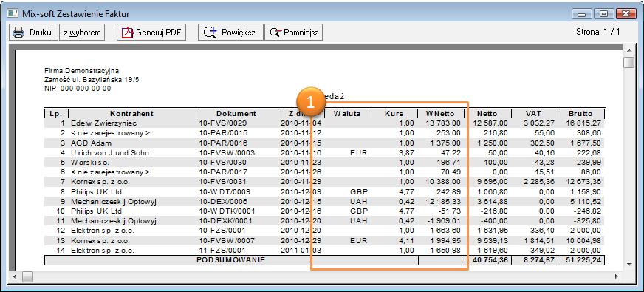
Task: Click the magnifier minus icon
Action: (275, 33)
